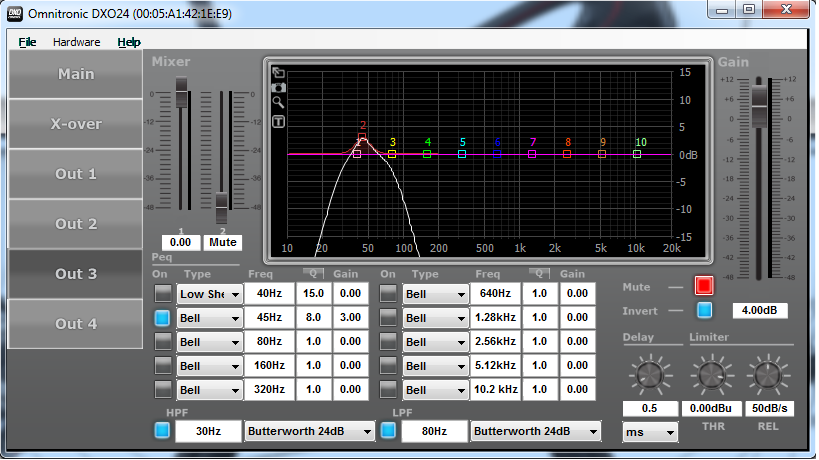Open the File menu
Image resolution: width=819 pixels, height=460 pixels.
click(x=27, y=42)
